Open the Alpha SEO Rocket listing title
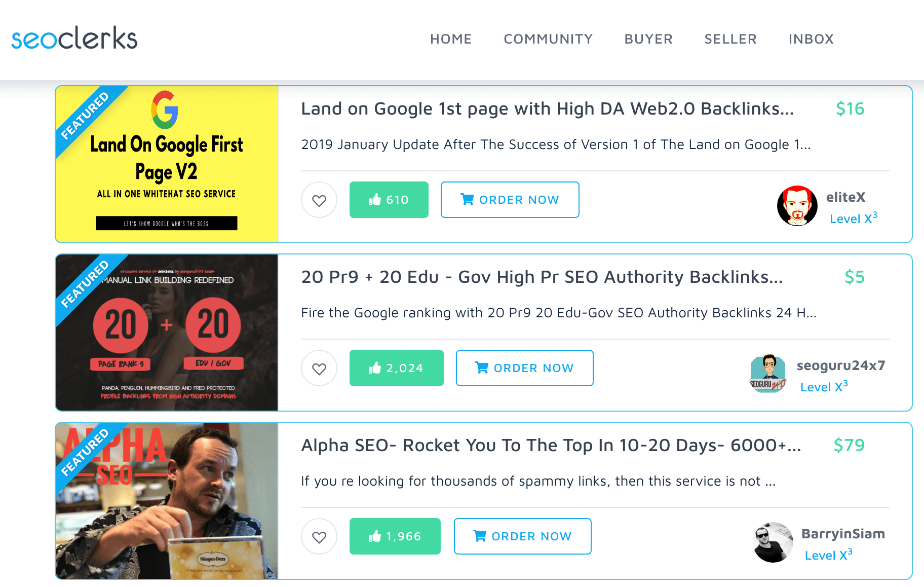924x587 pixels. tap(551, 445)
